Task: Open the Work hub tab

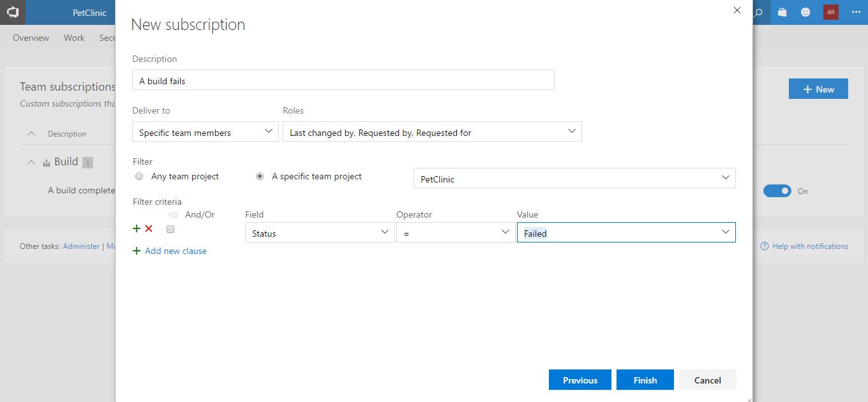Action: [x=74, y=38]
